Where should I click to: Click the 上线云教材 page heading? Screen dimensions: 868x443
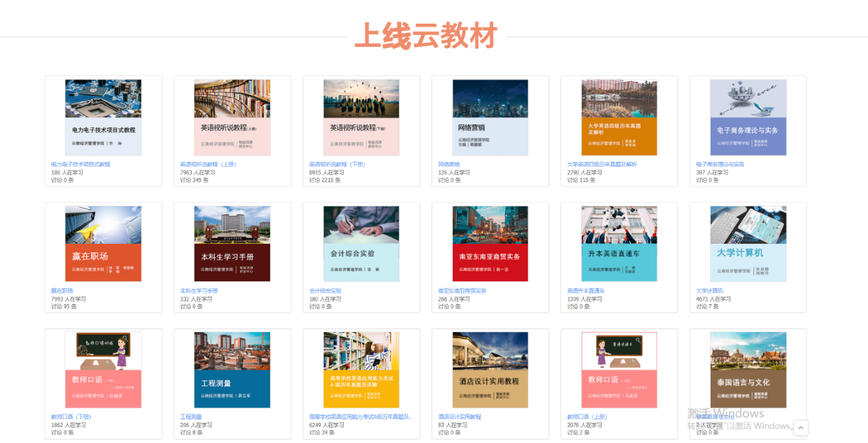click(427, 36)
